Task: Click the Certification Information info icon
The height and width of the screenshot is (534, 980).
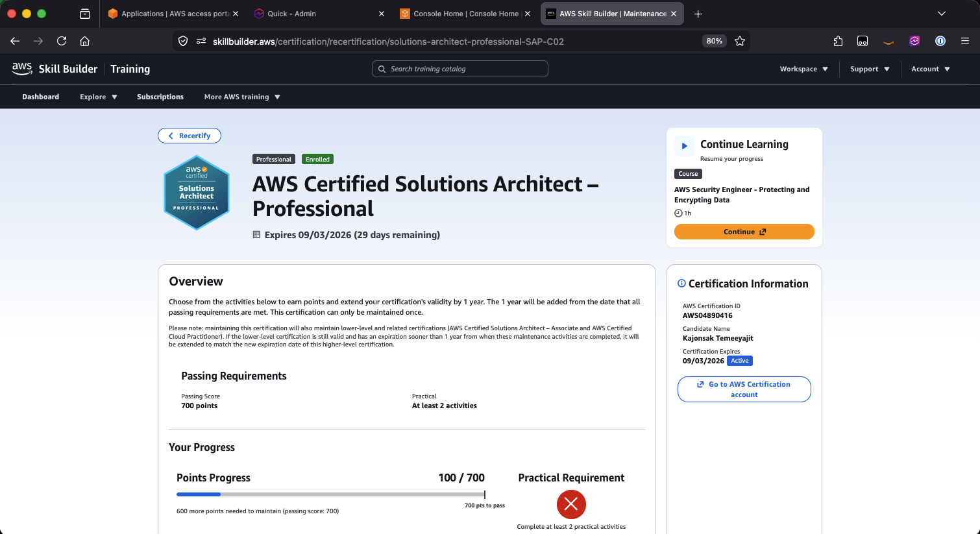Action: 681,284
